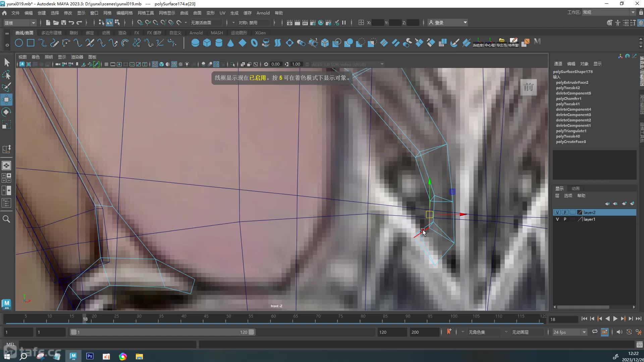Create a NURBS plane from shelf
Viewport: 644px width, 362px height.
242,43
